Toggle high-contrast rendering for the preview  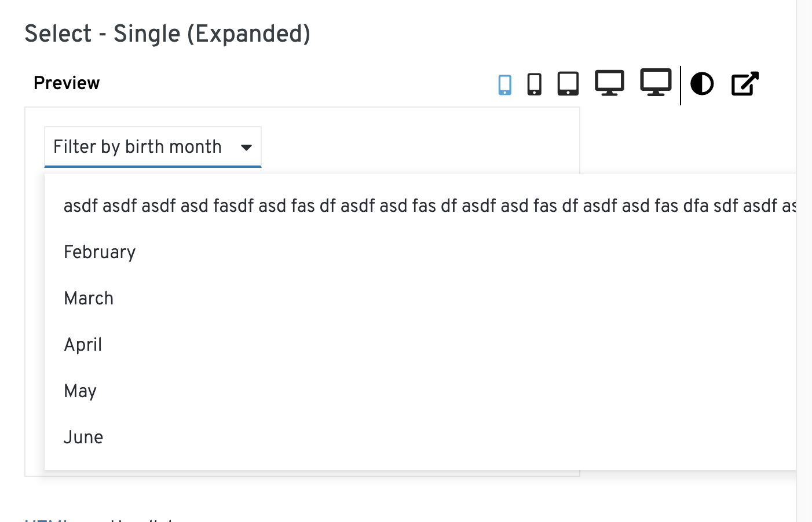point(702,83)
